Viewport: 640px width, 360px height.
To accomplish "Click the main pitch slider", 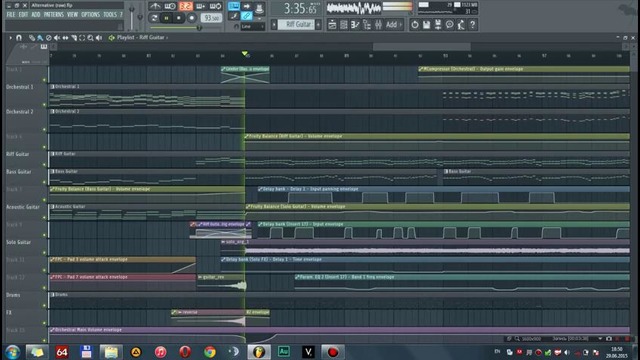I will coord(140,17).
